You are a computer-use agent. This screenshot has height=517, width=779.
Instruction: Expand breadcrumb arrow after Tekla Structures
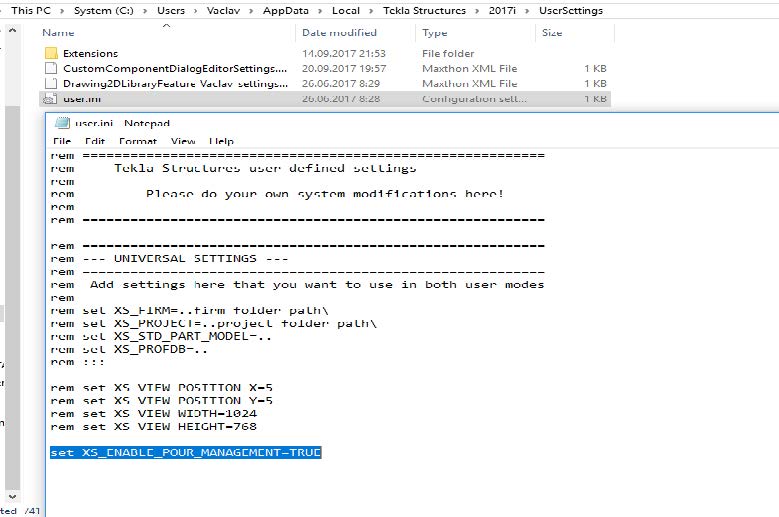pyautogui.click(x=477, y=11)
